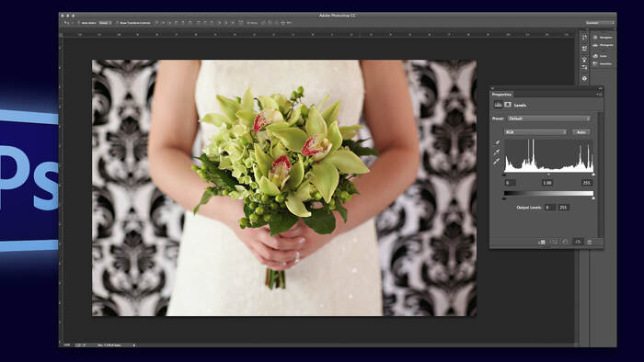Open the fourth collapsed panel in the dock

602,63
